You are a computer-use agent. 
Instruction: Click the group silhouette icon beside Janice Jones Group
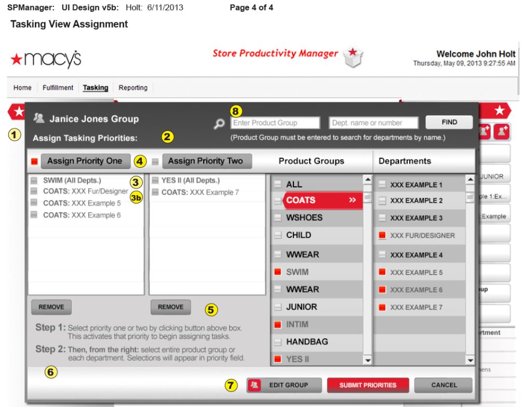(40, 118)
